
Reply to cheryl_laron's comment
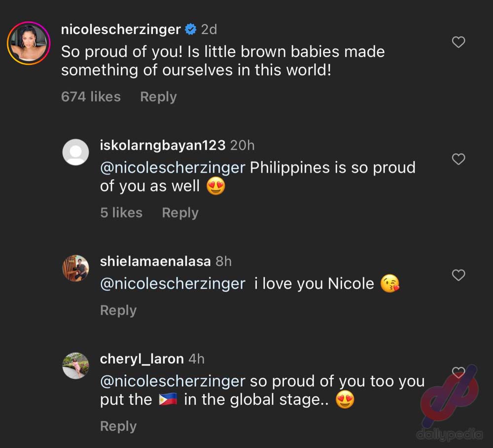click(x=118, y=426)
